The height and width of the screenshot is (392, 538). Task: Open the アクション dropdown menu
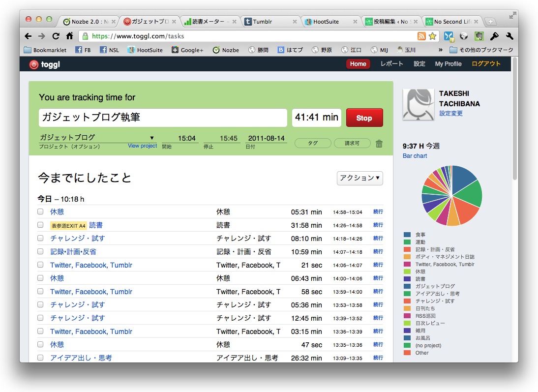pyautogui.click(x=359, y=178)
